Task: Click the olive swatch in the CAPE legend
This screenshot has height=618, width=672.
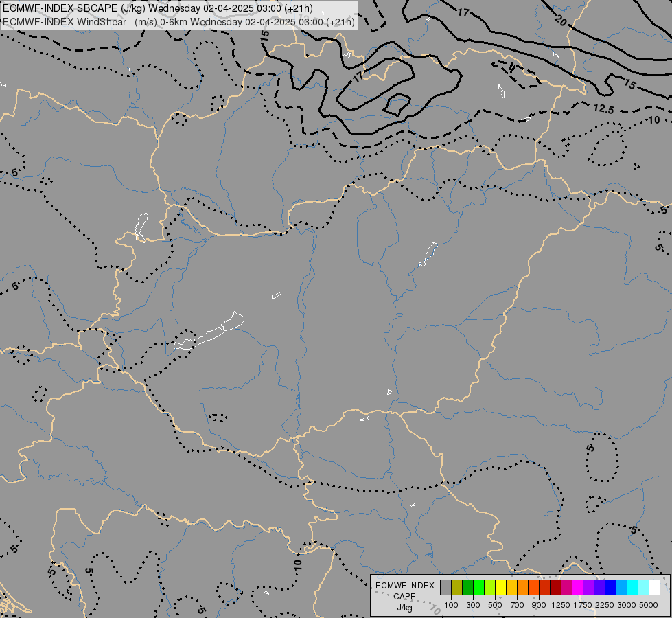Action: [x=457, y=588]
